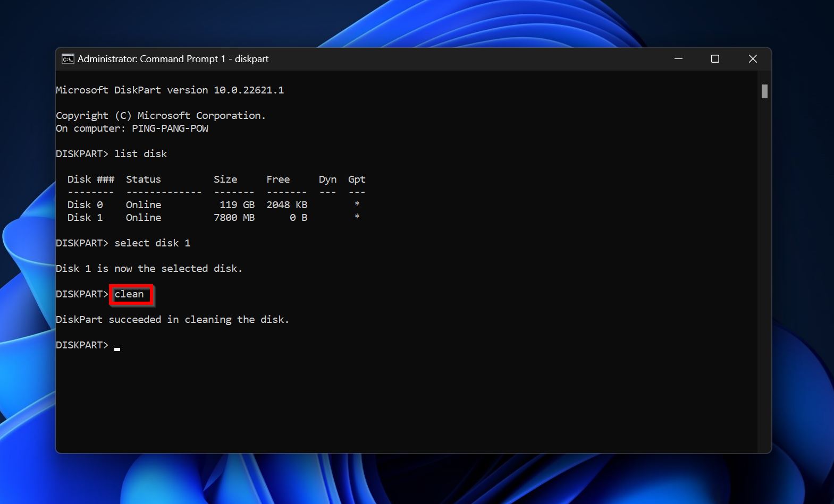The image size is (834, 504).
Task: Click the 'Microsoft DiskPart version 10.0.22621.1' line
Action: (x=170, y=90)
